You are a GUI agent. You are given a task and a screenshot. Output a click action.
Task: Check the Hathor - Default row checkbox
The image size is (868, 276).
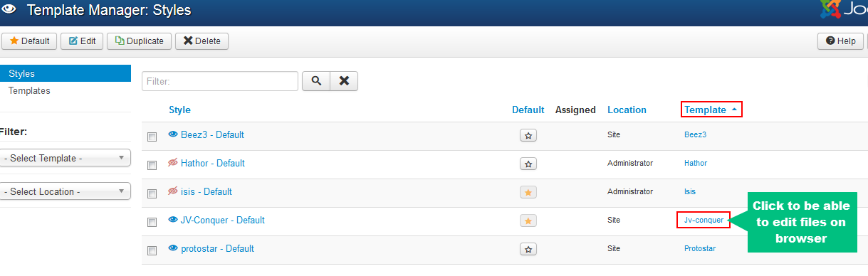pyautogui.click(x=152, y=165)
